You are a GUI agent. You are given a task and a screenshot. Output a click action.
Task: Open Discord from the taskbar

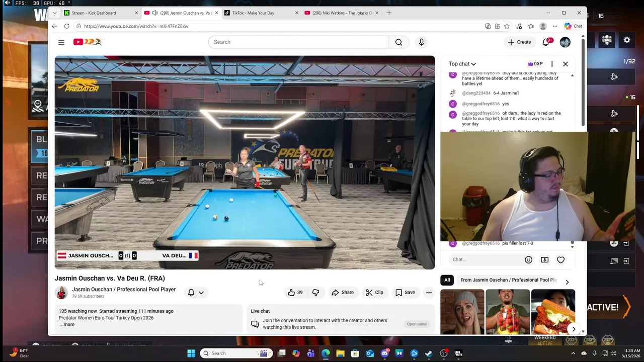point(385,353)
